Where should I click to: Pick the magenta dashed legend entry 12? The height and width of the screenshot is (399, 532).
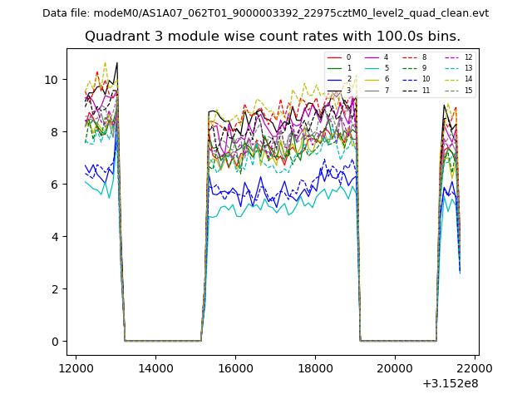coord(452,57)
